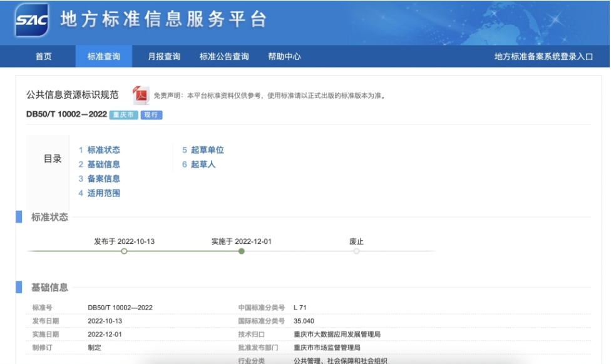This screenshot has width=611, height=364.
Task: Click the 标准状态 section heading
Action: pyautogui.click(x=49, y=217)
